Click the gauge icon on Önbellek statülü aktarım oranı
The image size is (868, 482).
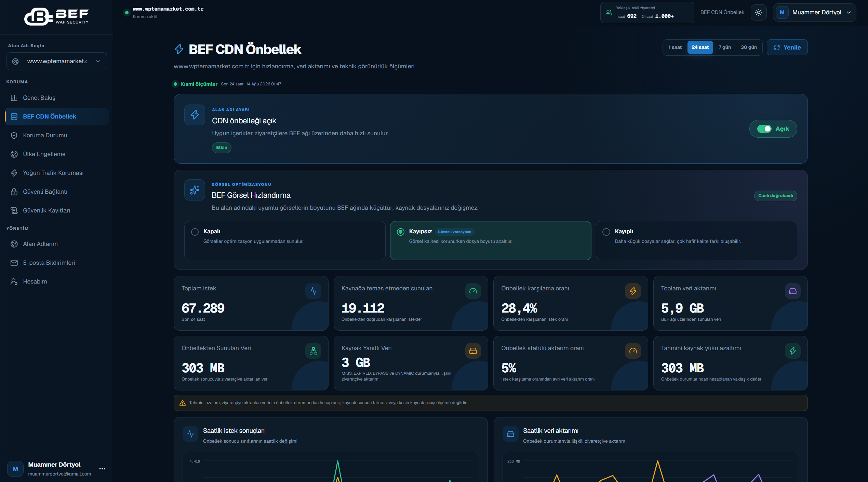pyautogui.click(x=633, y=351)
